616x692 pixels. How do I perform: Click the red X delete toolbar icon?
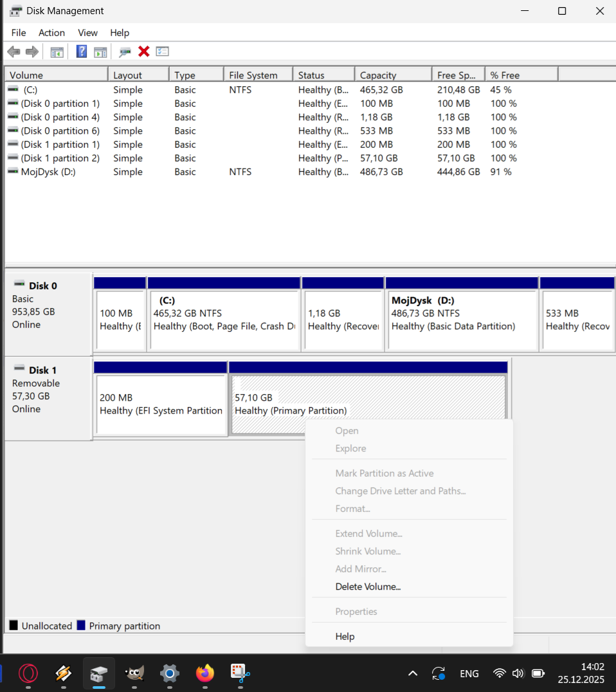click(x=144, y=51)
